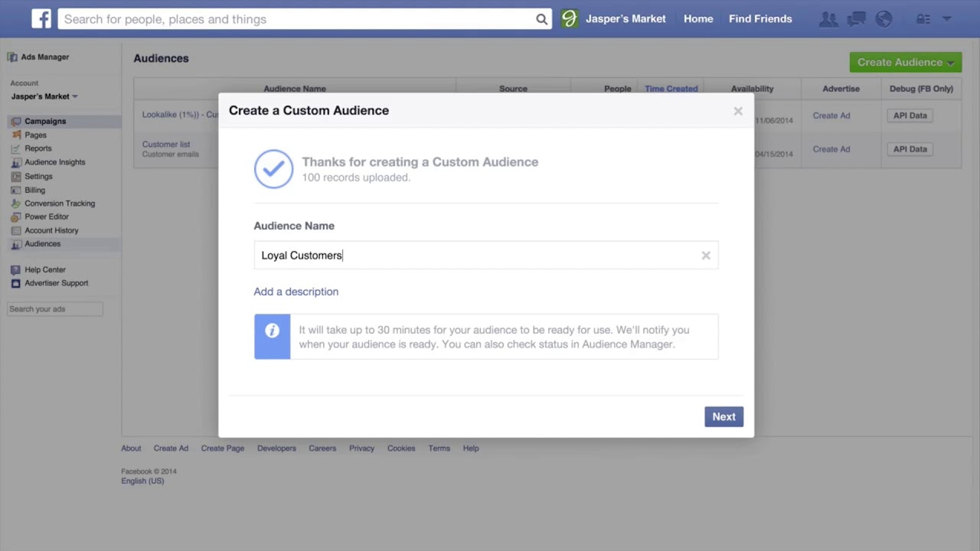This screenshot has width=980, height=551.
Task: Click the Next button
Action: (724, 417)
